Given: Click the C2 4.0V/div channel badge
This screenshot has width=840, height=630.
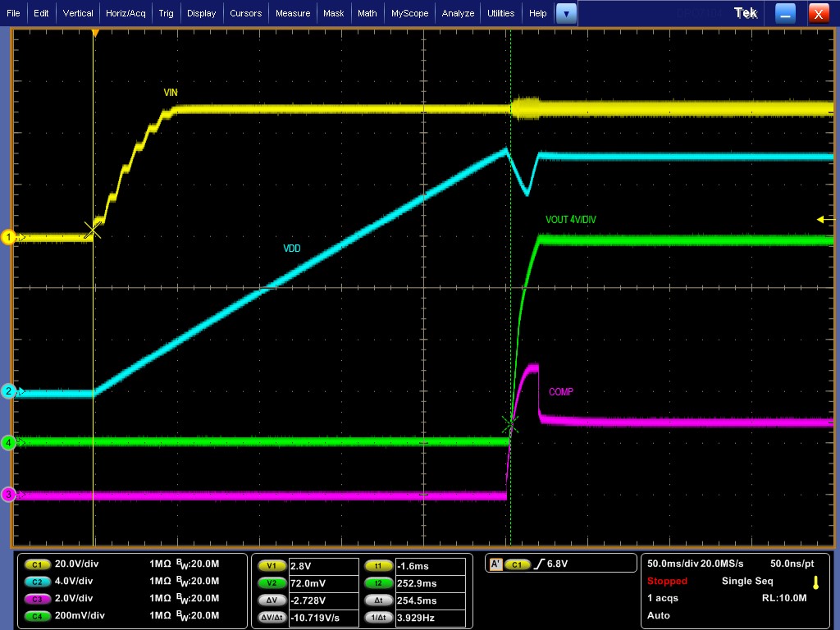Looking at the screenshot, I should coord(37,581).
